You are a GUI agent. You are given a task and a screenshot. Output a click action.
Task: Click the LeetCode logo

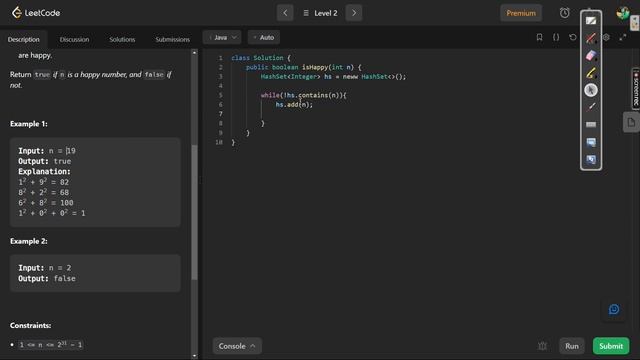coord(36,13)
